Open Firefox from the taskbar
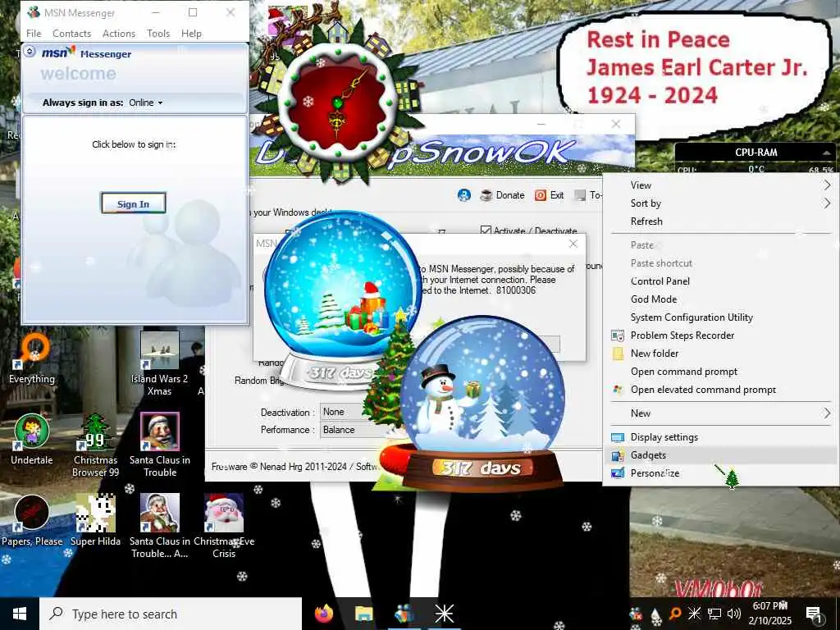The width and height of the screenshot is (840, 630). pos(323,614)
